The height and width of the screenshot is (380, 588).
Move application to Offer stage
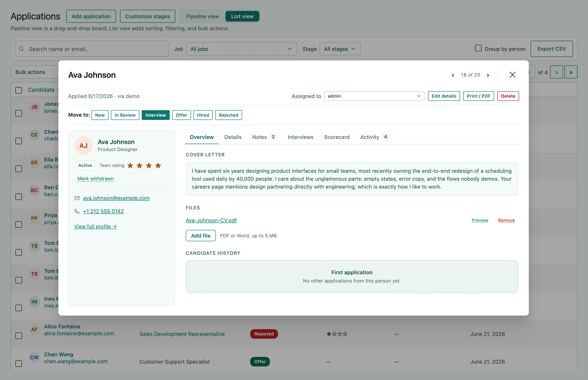tap(181, 115)
